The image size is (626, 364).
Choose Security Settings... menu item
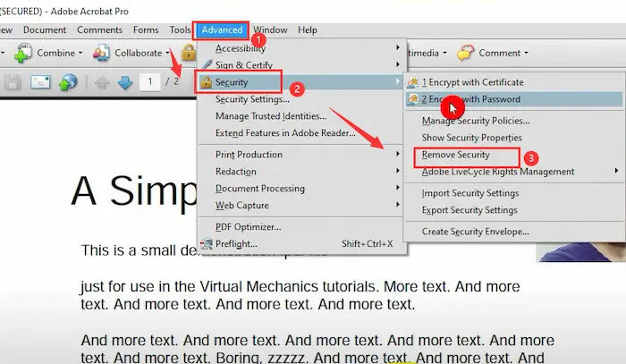pyautogui.click(x=302, y=99)
